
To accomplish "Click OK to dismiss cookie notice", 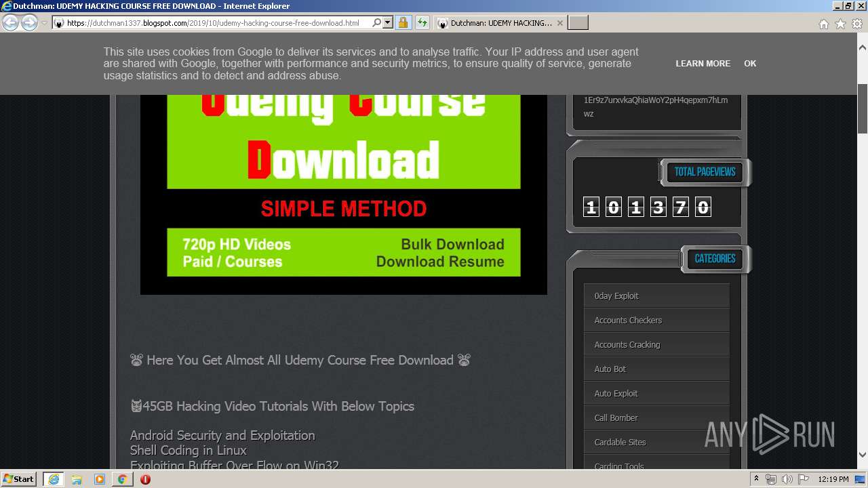I will 750,63.
